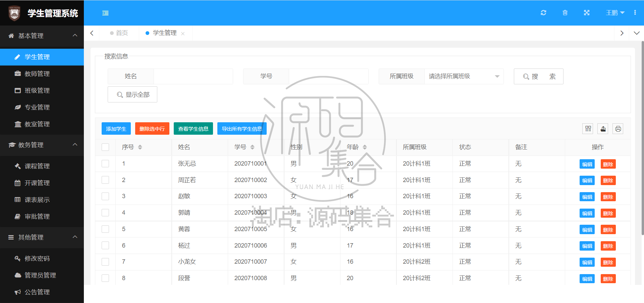644x303 pixels.
Task: Click the trash icon in top bar
Action: tap(565, 13)
